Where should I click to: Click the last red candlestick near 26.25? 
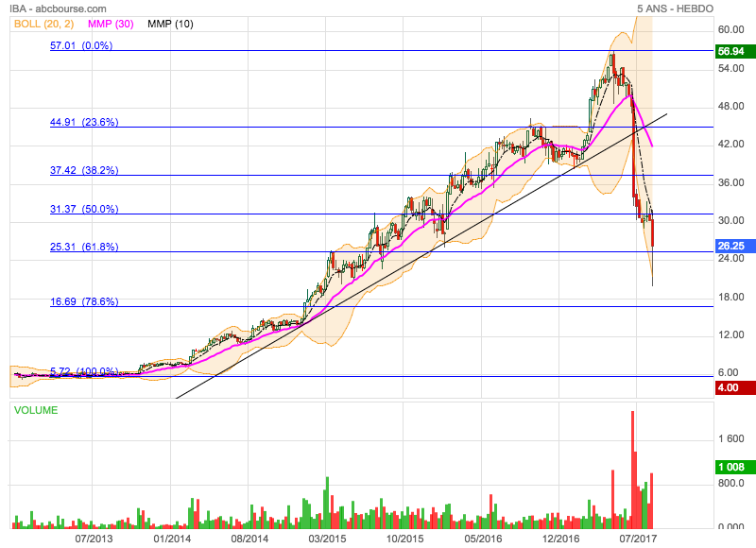(652, 232)
